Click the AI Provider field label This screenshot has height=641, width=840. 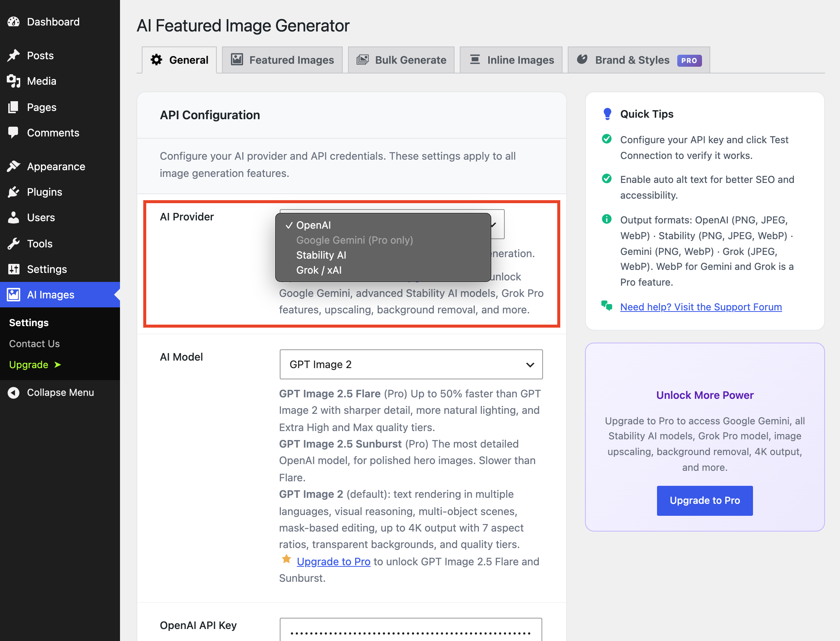point(187,217)
